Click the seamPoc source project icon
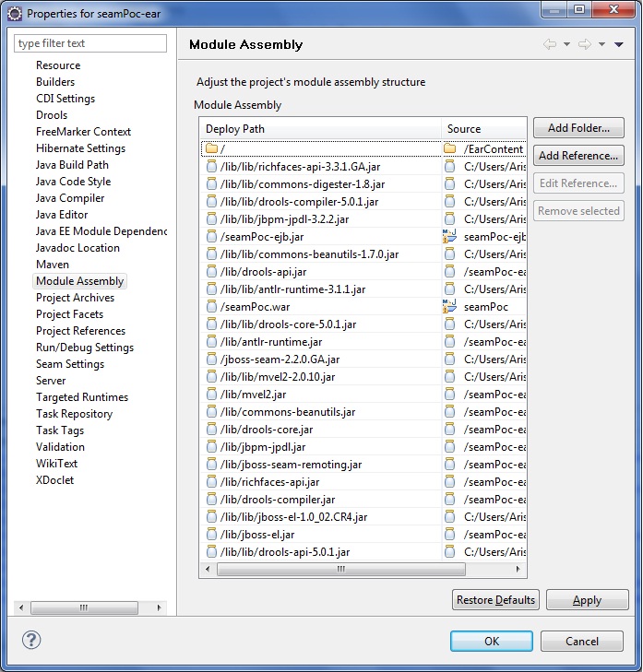Screen dimensions: 643x672 tap(449, 306)
